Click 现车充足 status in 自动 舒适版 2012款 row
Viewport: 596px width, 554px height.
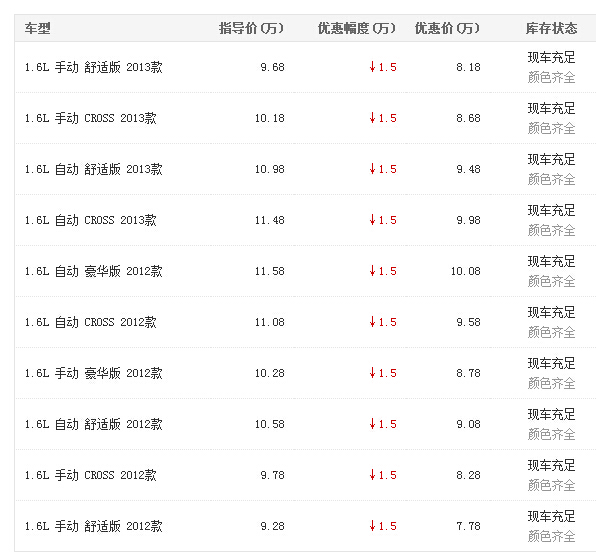tap(552, 415)
